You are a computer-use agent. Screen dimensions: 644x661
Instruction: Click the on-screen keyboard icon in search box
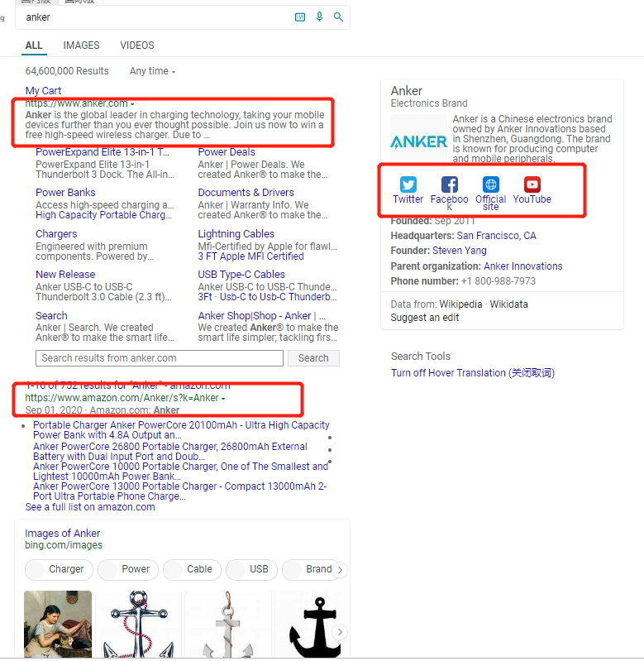tap(300, 17)
